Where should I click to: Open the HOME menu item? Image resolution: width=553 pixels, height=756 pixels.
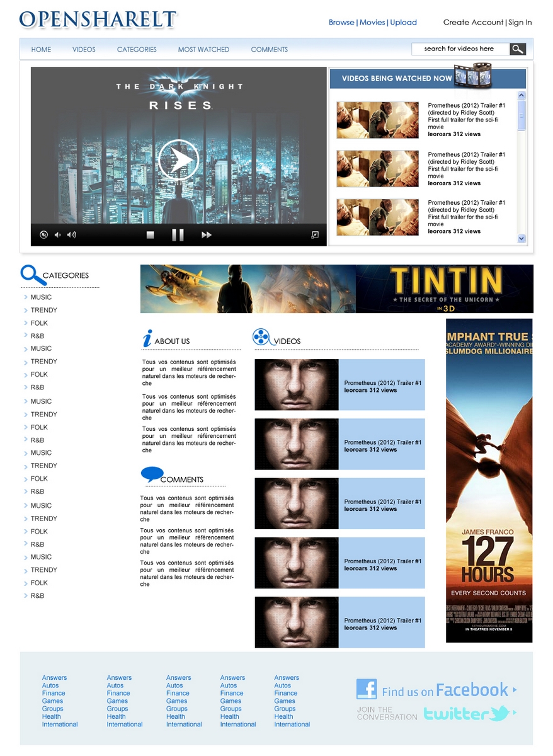pyautogui.click(x=42, y=49)
